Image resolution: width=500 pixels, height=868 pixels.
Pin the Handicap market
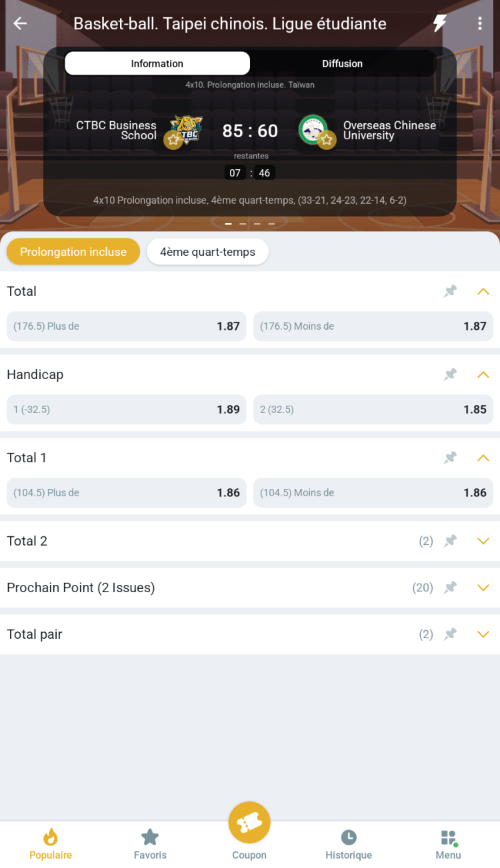[x=451, y=374]
